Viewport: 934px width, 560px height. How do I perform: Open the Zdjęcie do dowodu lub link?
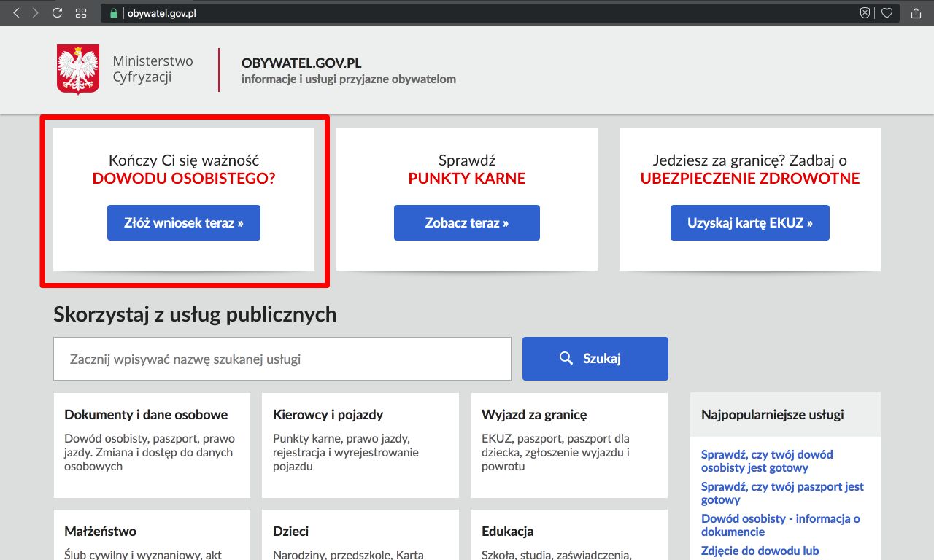click(x=760, y=551)
